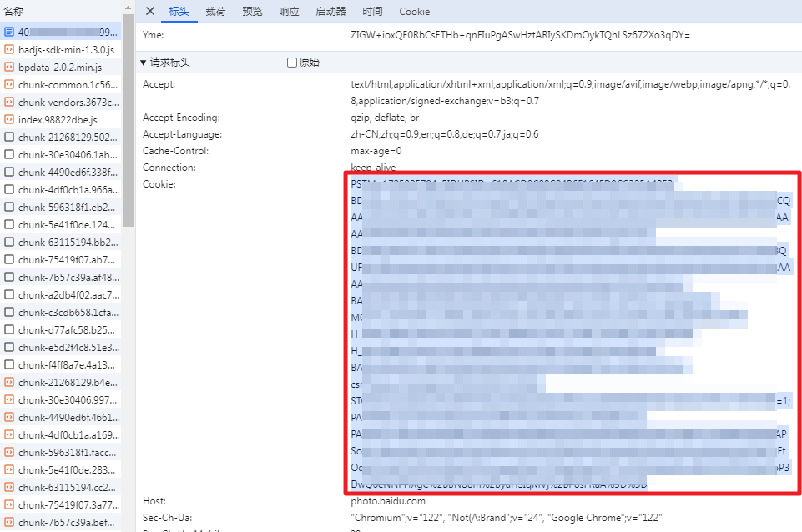Viewport: 802px width, 532px height.
Task: Click the script icon next to bpdata-2.0.2.min.js
Action: [x=9, y=67]
